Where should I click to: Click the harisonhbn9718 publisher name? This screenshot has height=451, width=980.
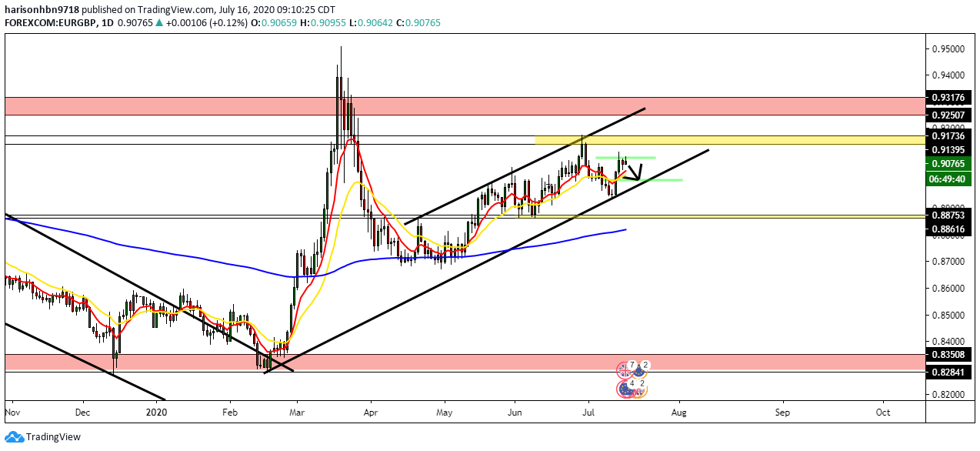pos(42,10)
